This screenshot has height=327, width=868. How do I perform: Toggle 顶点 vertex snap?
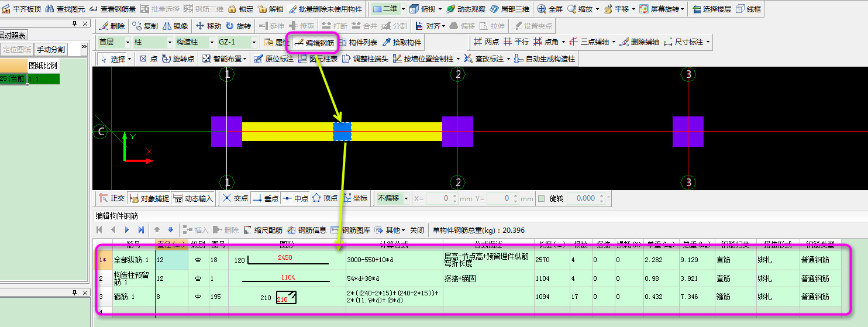(x=325, y=198)
